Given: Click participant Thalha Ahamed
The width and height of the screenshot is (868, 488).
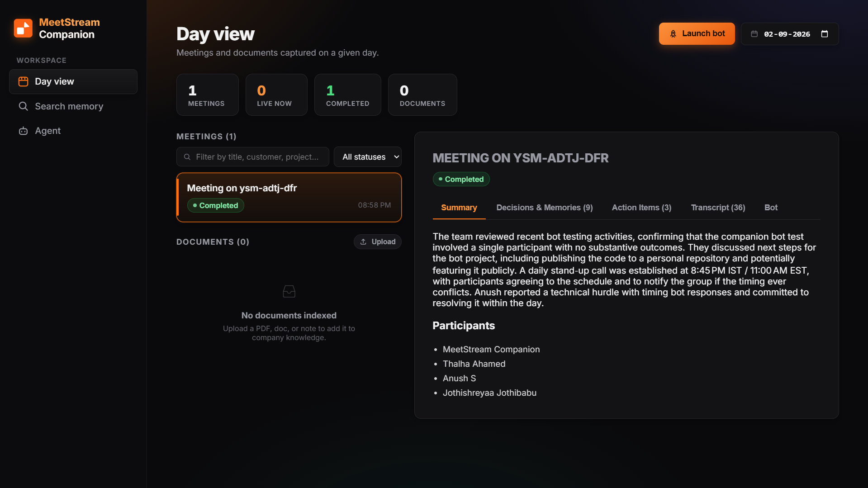Looking at the screenshot, I should 474,364.
